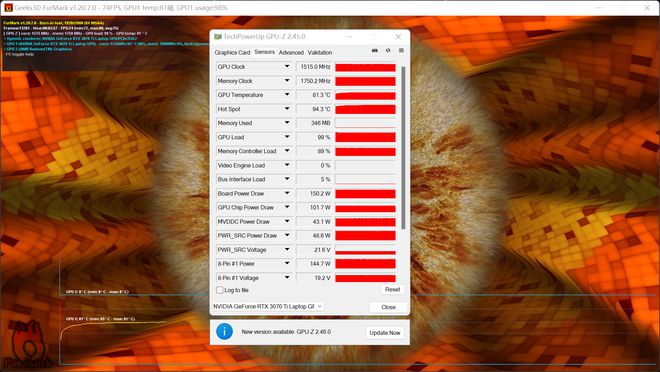Click the GPU-Z title bar app icon
660x372 pixels.
[218, 37]
